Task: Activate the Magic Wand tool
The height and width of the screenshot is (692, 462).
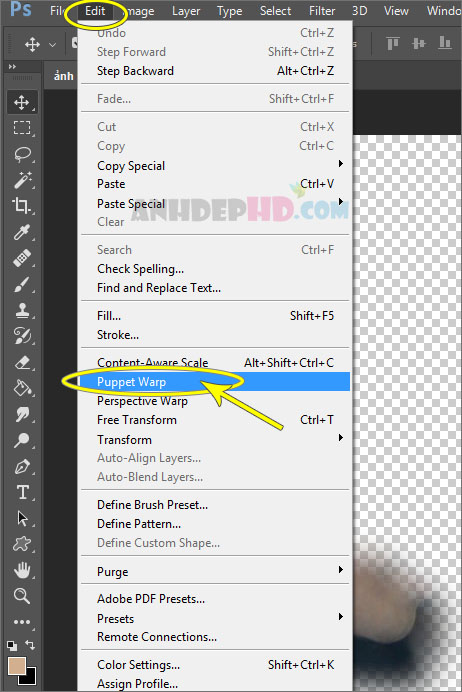Action: click(22, 180)
